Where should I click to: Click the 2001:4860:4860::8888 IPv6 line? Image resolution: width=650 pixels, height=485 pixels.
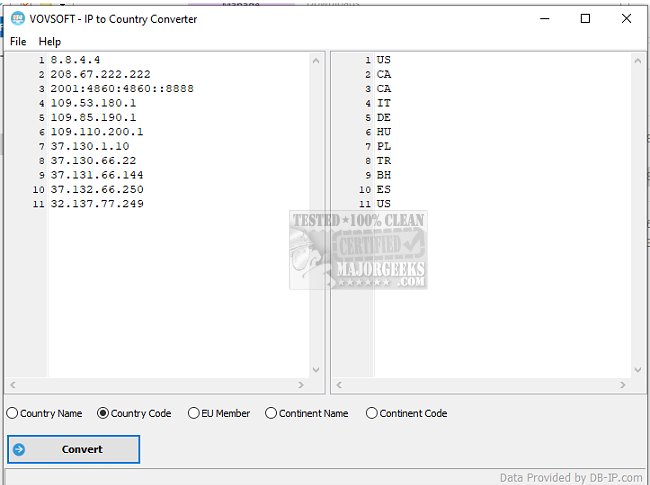[121, 88]
